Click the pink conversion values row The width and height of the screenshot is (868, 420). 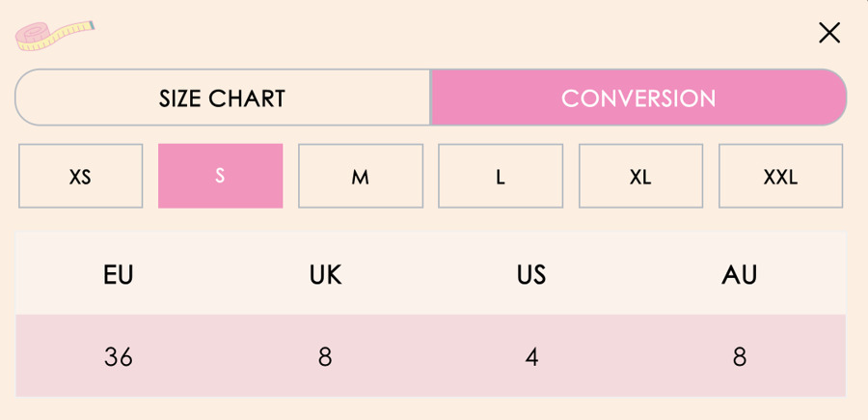(x=429, y=356)
